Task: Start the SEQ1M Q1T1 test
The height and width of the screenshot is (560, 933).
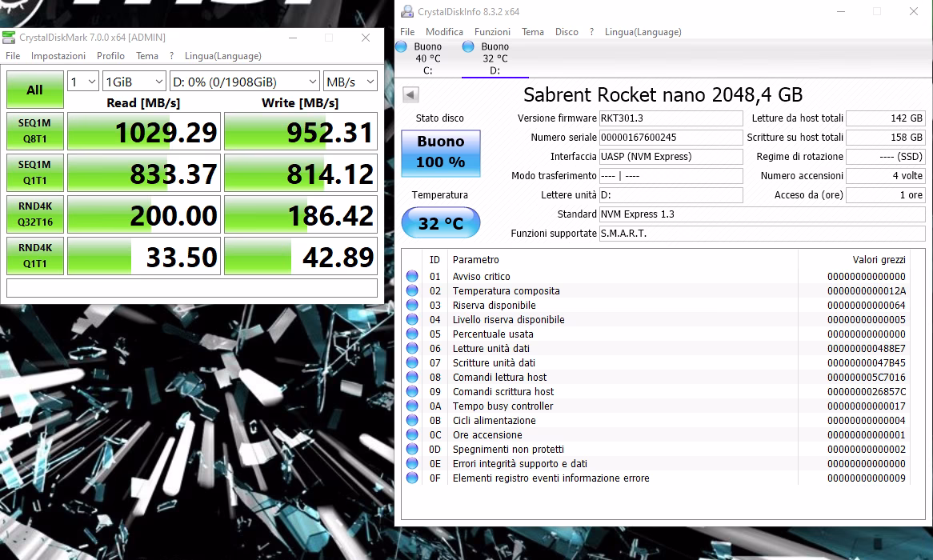Action: click(x=35, y=173)
